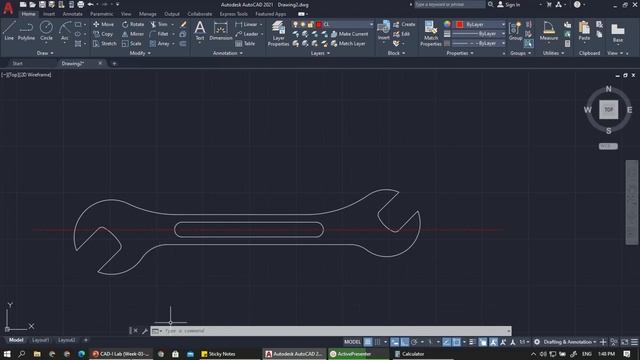Toggle the drawing grid display

[x=368, y=342]
